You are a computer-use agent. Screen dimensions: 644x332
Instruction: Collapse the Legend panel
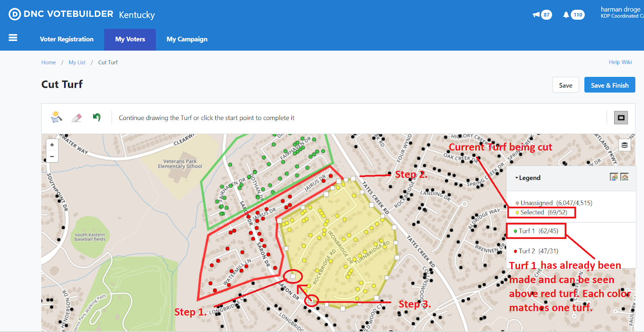coord(528,178)
